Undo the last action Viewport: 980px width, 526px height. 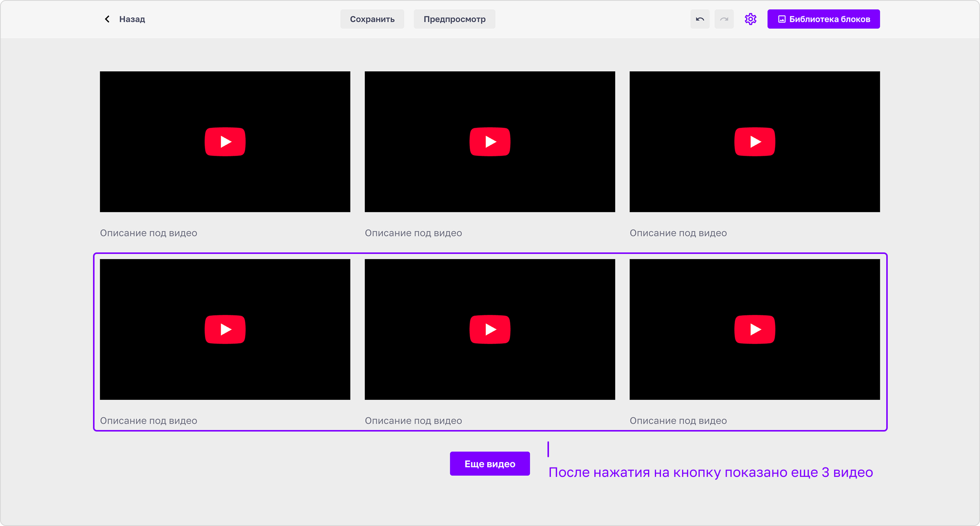699,19
